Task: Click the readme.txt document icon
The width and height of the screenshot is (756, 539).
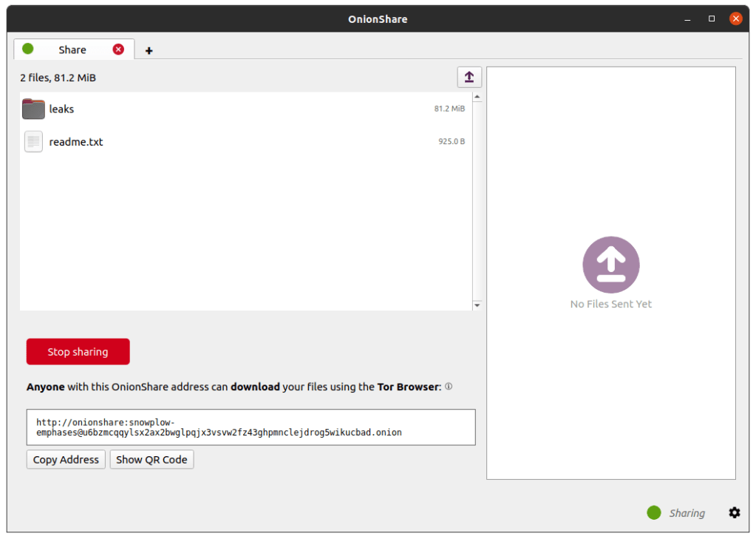Action: click(x=33, y=141)
